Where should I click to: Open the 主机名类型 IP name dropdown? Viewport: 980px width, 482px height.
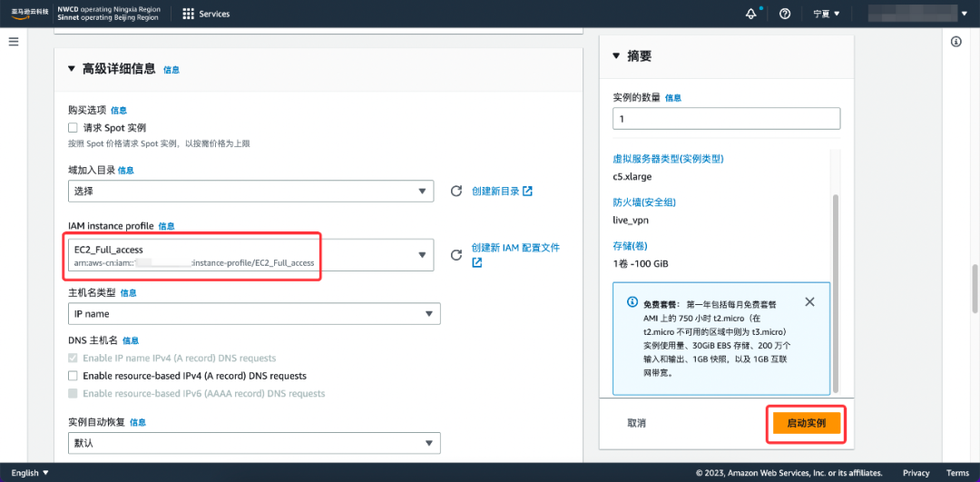(254, 314)
